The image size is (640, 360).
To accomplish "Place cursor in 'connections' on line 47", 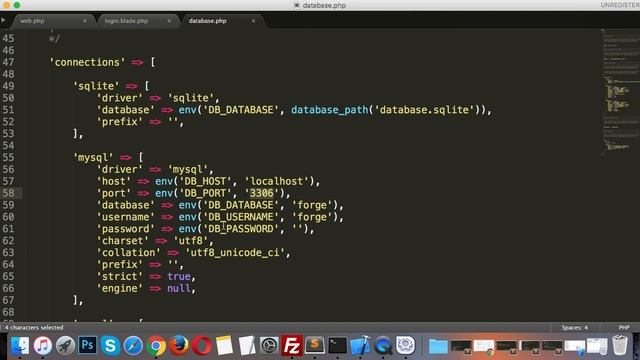I will coord(87,62).
